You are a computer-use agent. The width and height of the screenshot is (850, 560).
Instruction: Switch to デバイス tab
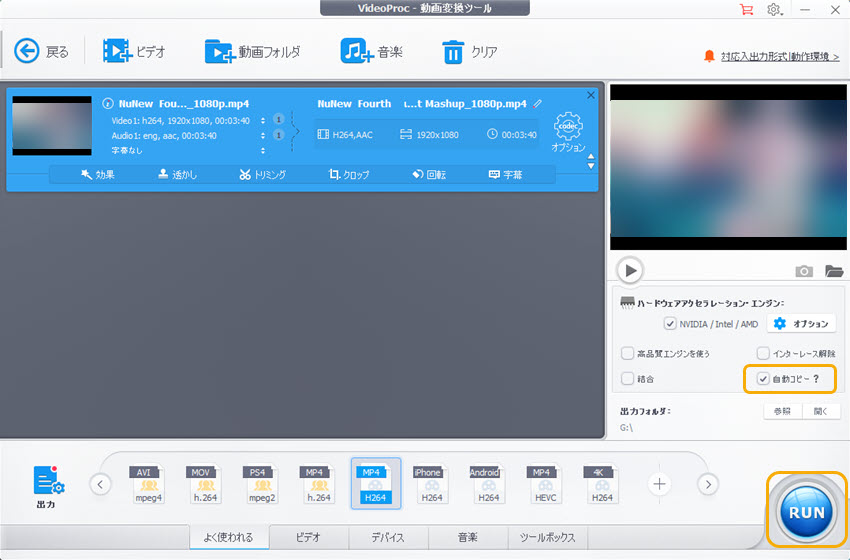388,537
